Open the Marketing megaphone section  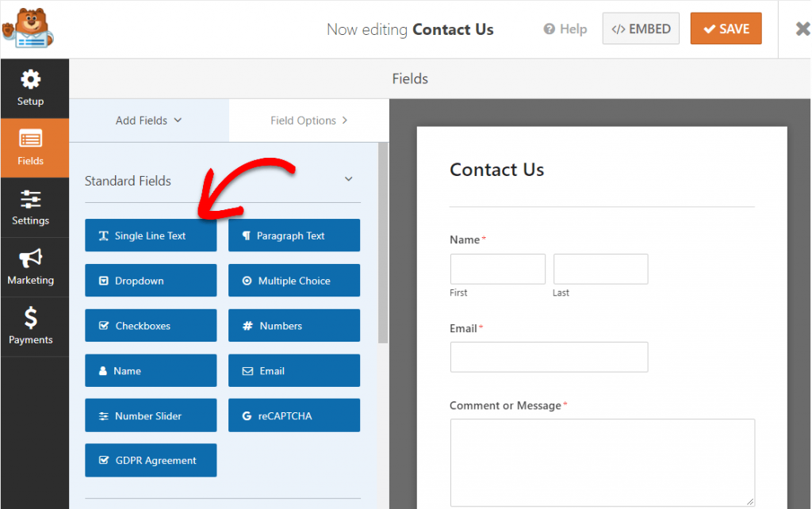[x=31, y=267]
